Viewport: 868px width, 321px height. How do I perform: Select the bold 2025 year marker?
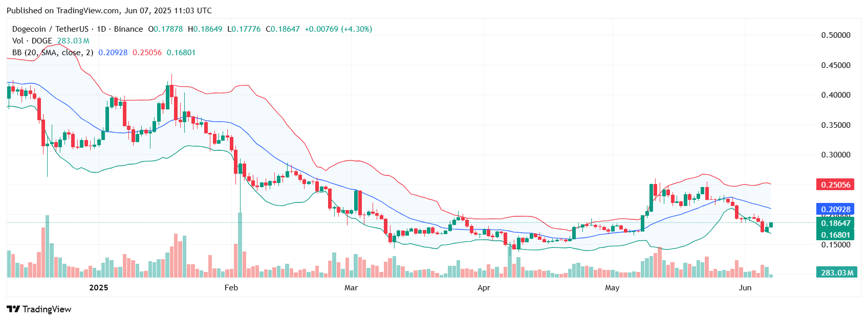(99, 288)
